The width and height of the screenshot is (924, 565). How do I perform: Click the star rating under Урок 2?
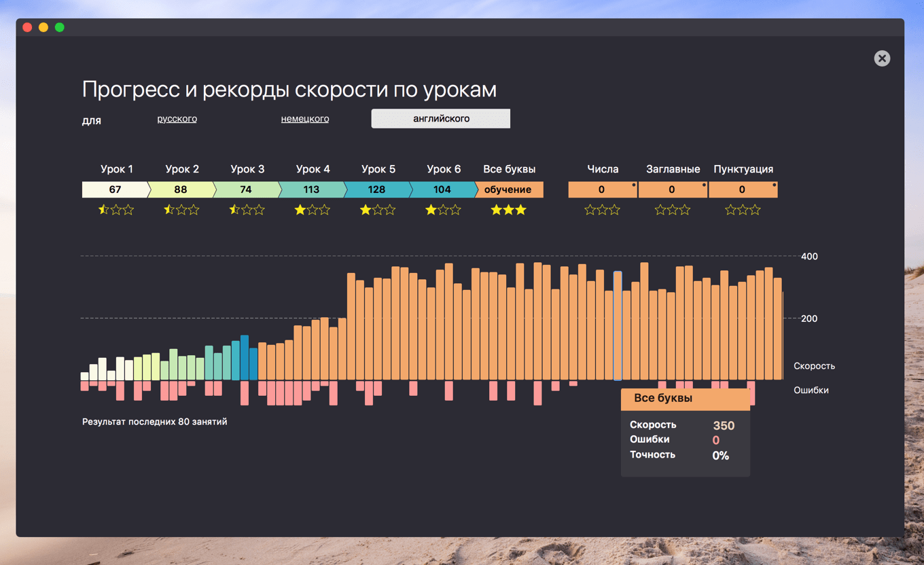click(x=181, y=210)
